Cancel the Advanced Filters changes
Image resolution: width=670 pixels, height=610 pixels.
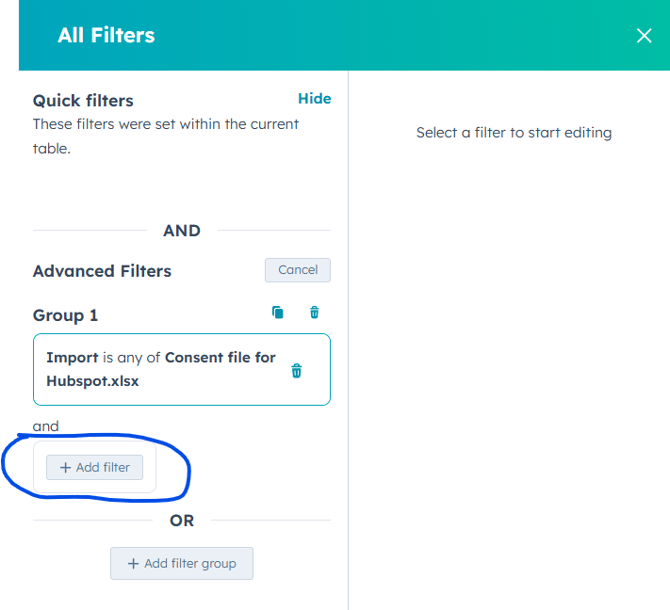coord(297,270)
